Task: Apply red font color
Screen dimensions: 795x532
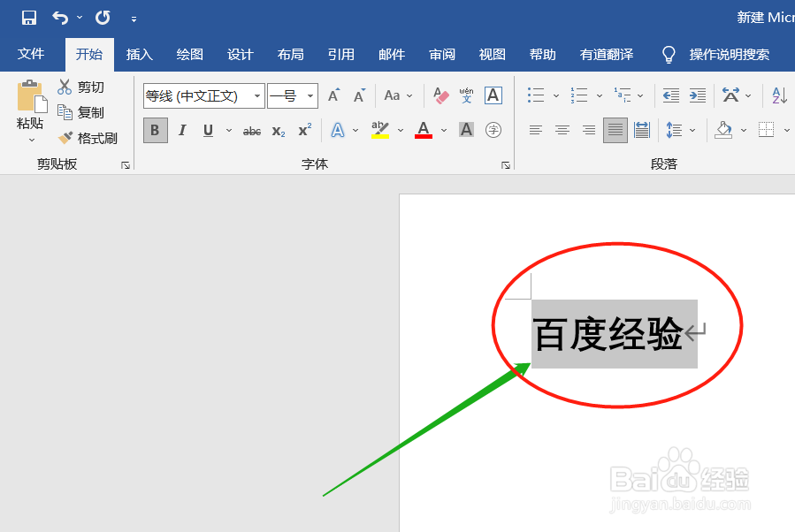Action: 424,130
